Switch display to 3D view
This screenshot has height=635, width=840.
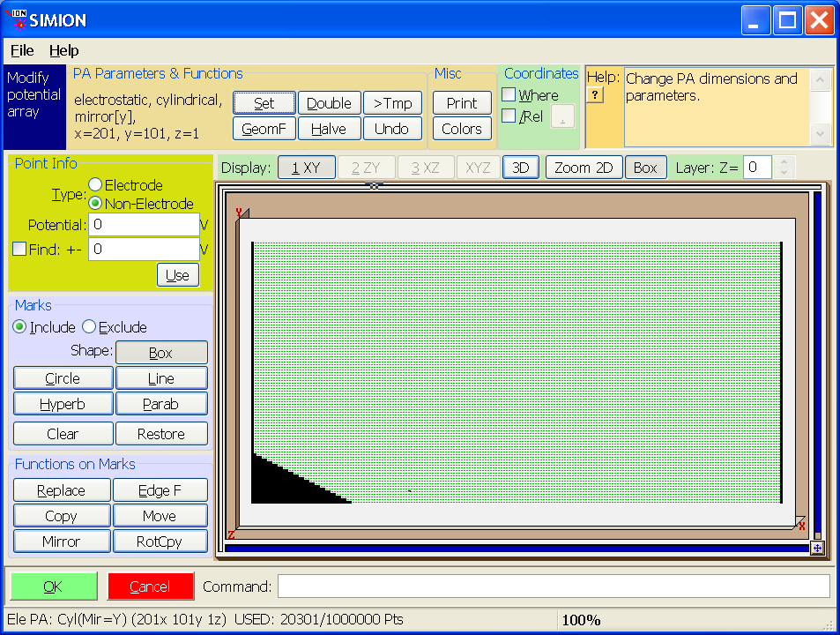coord(520,168)
